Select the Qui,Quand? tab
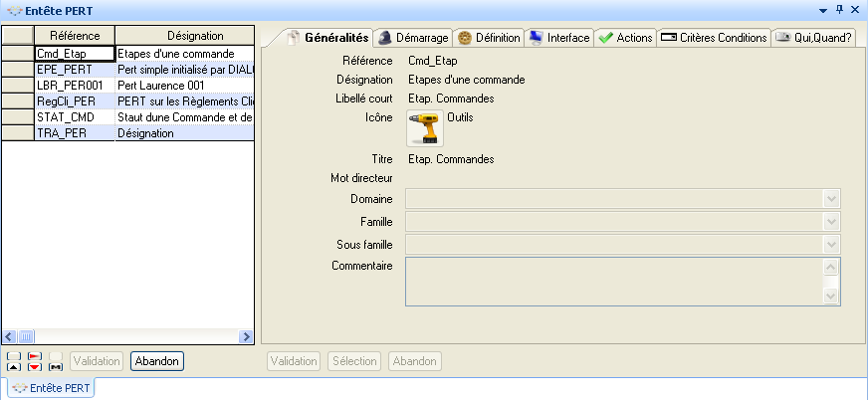Screen dimensions: 868x400 (x=814, y=38)
